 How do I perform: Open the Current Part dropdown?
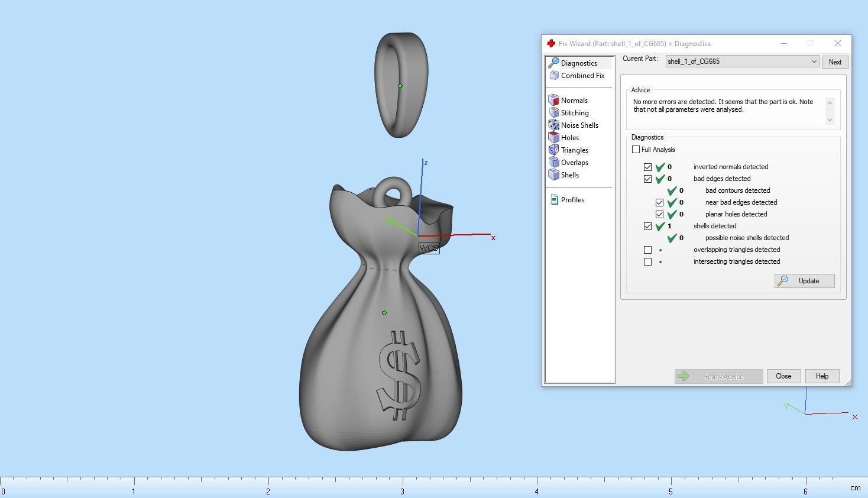click(743, 62)
